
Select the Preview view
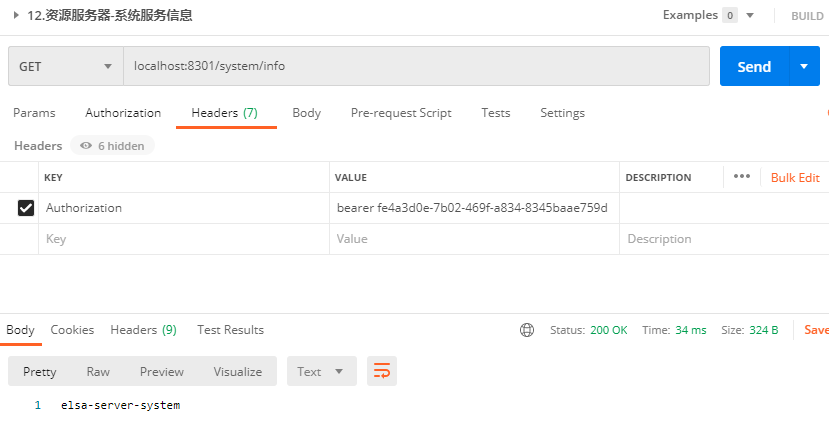pos(162,372)
